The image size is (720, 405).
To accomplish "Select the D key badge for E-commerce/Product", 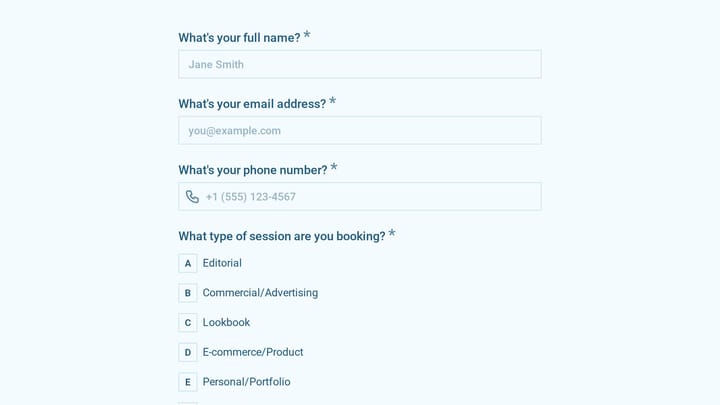I will tap(188, 353).
